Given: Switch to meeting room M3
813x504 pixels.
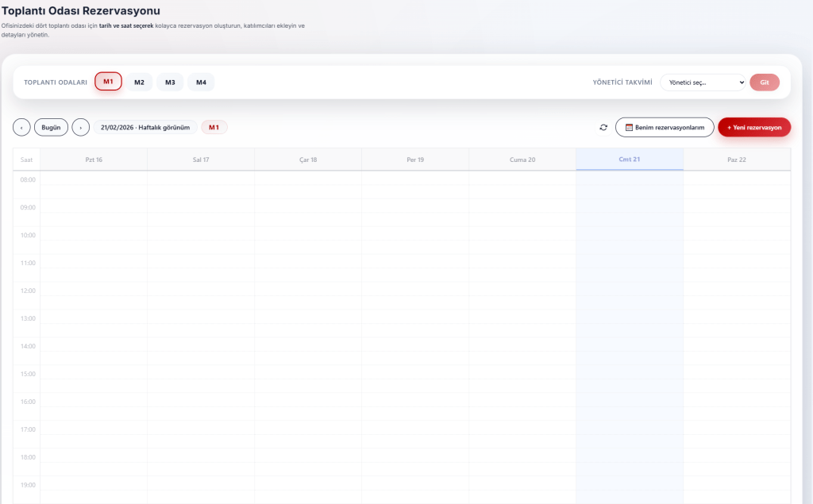Looking at the screenshot, I should pos(170,82).
